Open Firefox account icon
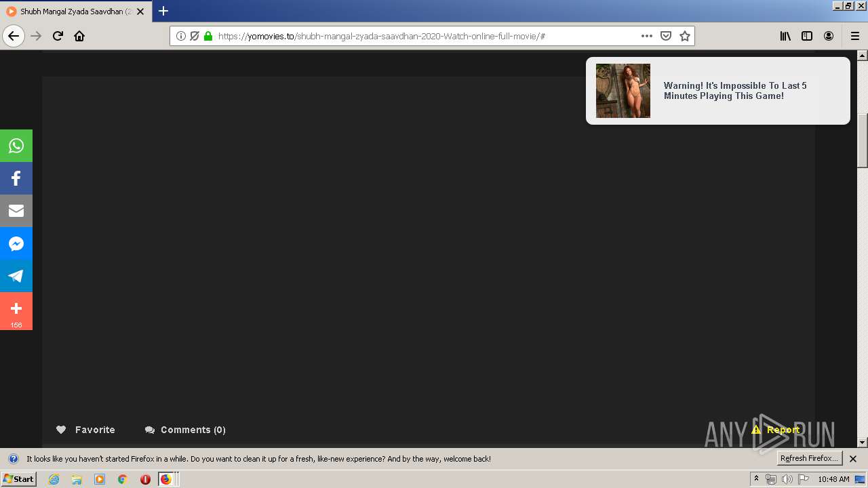The width and height of the screenshot is (868, 488). [x=829, y=36]
